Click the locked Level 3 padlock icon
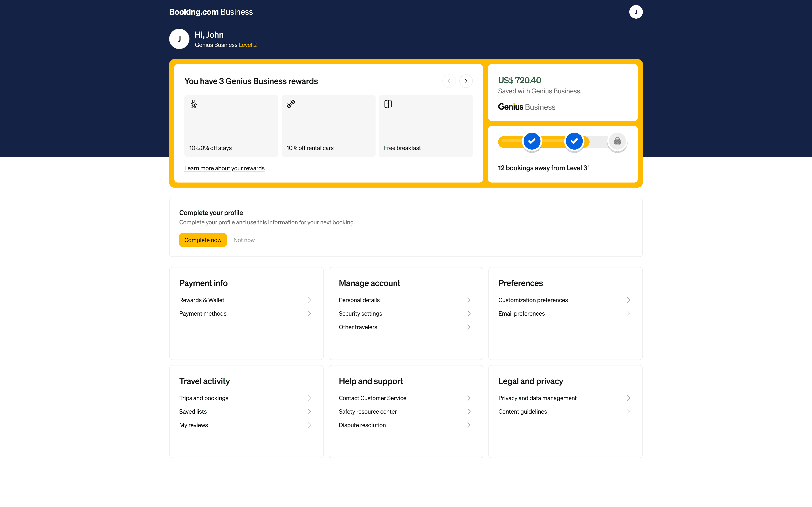Screen dimensions: 812x507 pyautogui.click(x=617, y=141)
